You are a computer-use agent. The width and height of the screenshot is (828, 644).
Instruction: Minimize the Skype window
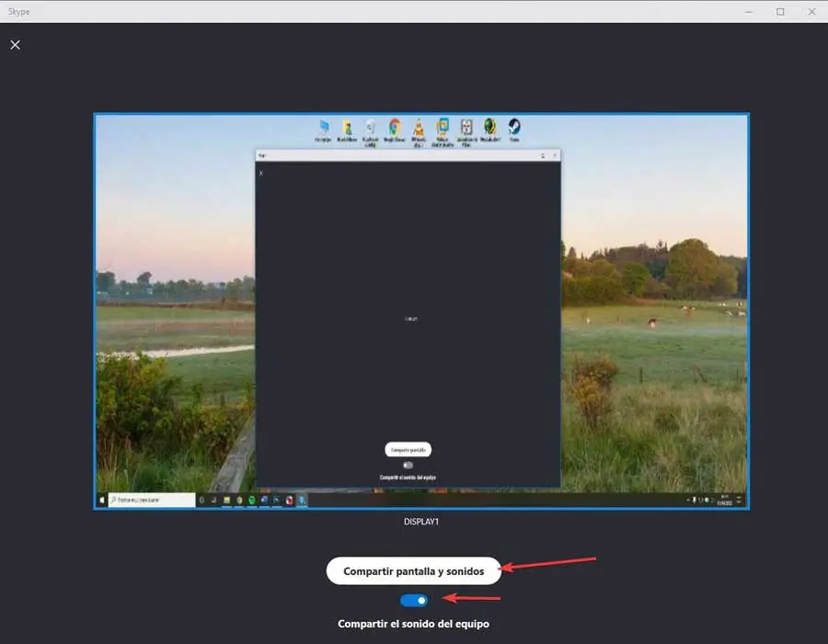[748, 12]
